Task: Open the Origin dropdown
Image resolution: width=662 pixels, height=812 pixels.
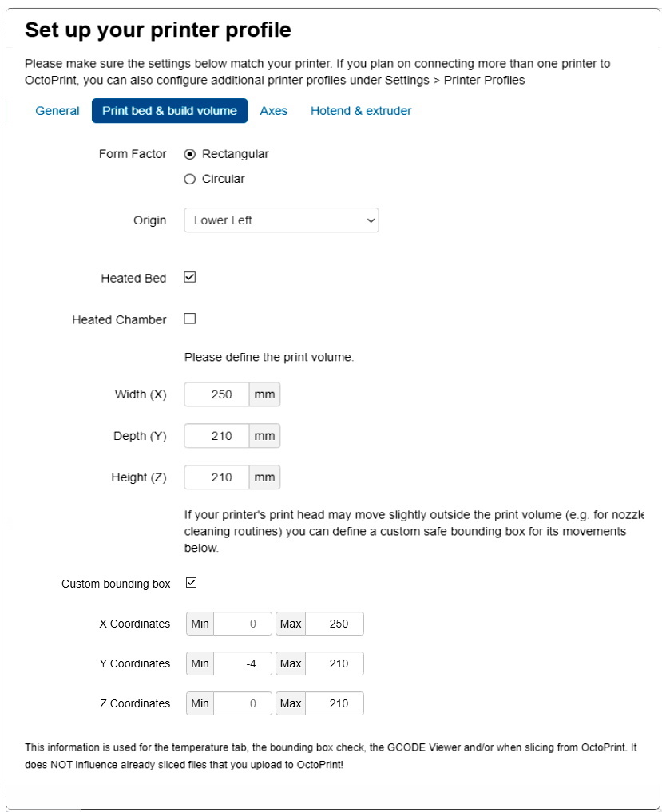Action: click(x=281, y=220)
